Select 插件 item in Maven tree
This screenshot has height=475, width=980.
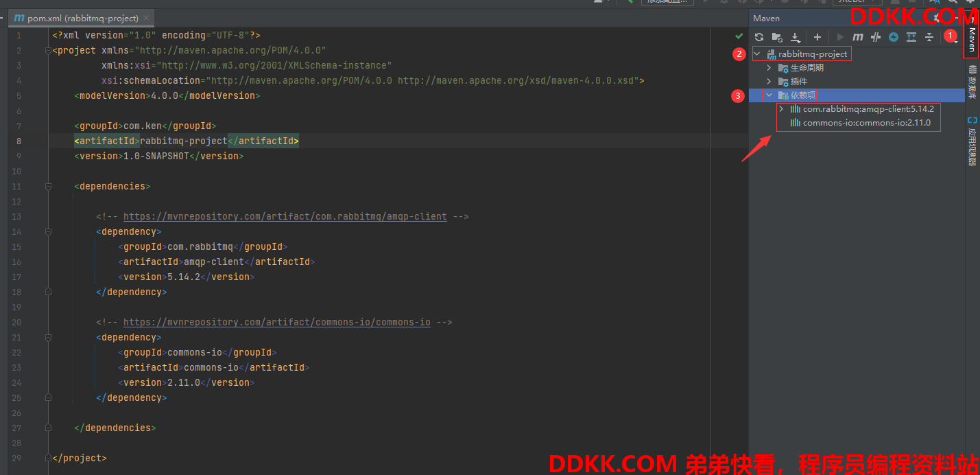(799, 82)
